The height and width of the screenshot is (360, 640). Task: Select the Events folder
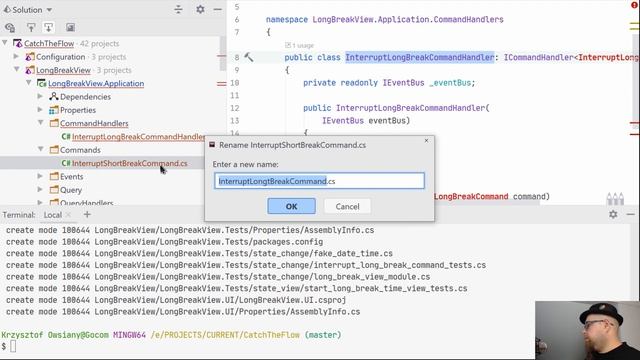point(71,177)
